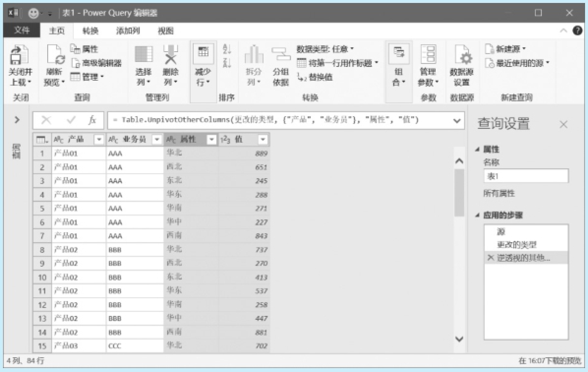Click the 分组依据 group by icon

point(281,56)
